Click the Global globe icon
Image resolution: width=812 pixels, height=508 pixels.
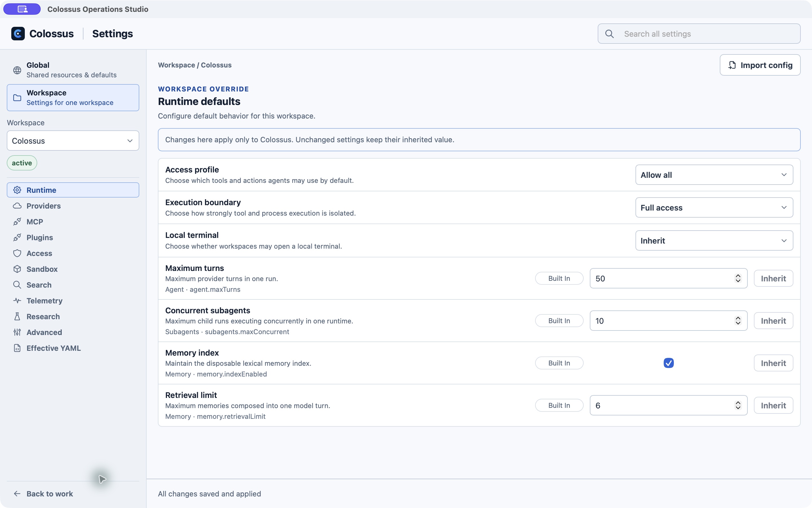pos(17,70)
